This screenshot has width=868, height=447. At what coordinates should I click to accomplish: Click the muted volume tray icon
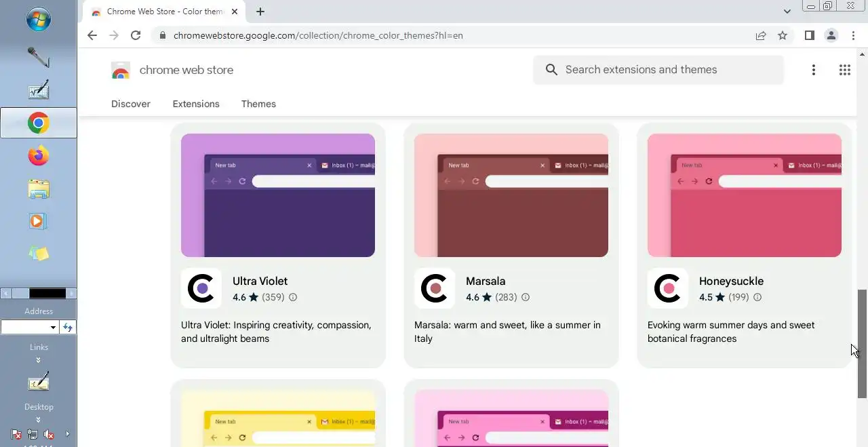pyautogui.click(x=49, y=434)
